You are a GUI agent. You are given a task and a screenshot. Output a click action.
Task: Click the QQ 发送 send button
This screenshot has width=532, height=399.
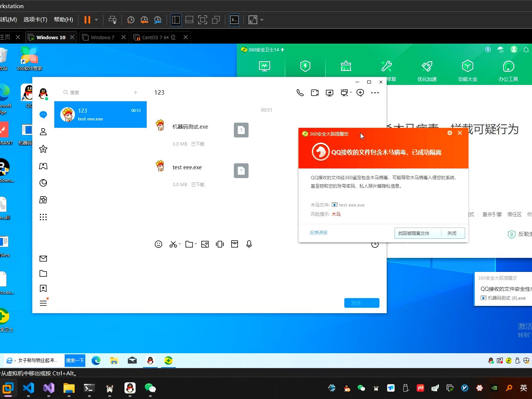[356, 303]
